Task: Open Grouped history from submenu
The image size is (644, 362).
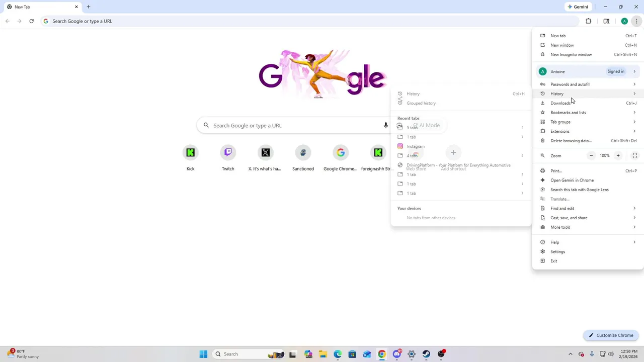Action: point(461,103)
